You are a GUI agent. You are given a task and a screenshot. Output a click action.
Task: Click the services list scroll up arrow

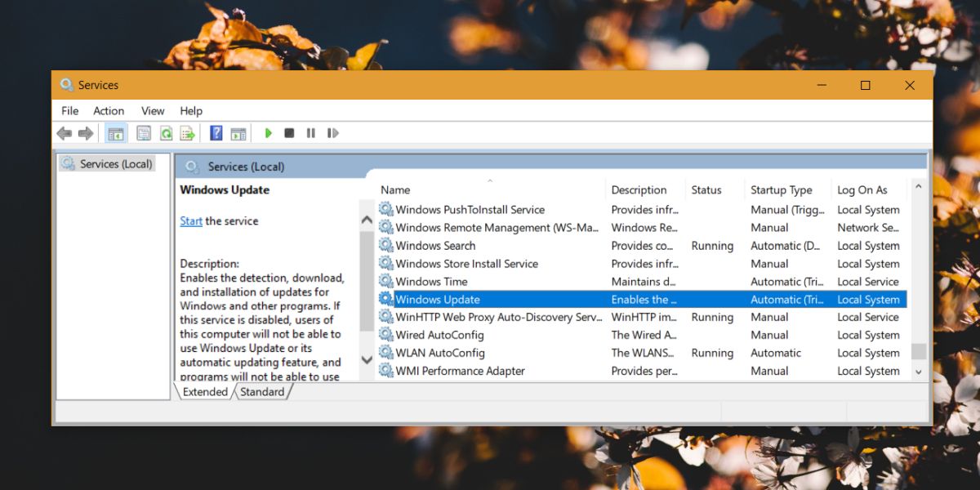919,189
